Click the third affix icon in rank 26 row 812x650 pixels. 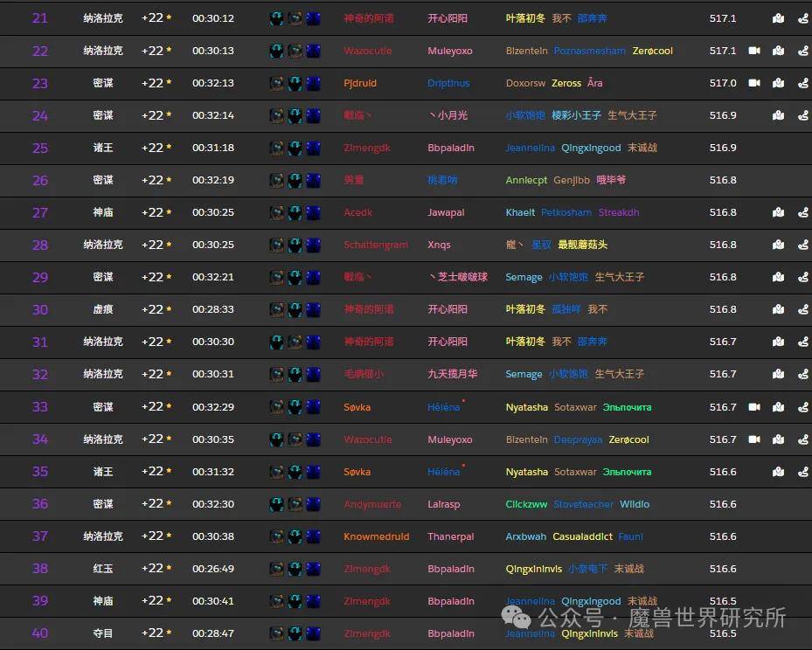point(313,180)
